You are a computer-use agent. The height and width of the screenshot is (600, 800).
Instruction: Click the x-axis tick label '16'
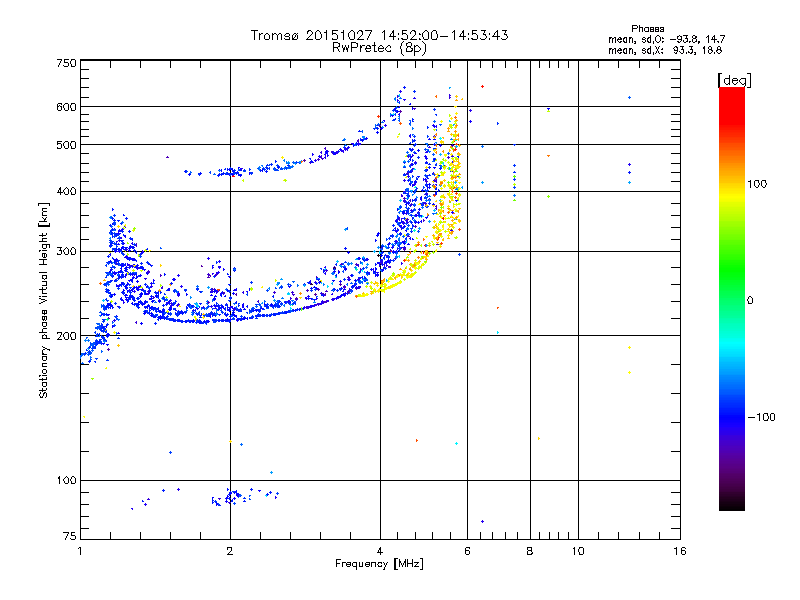680,551
